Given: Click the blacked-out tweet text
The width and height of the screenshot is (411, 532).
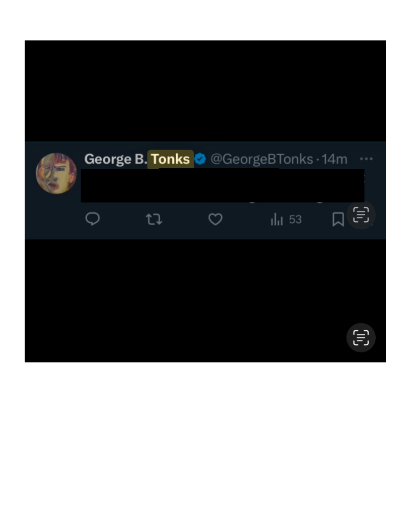Looking at the screenshot, I should coord(222,185).
